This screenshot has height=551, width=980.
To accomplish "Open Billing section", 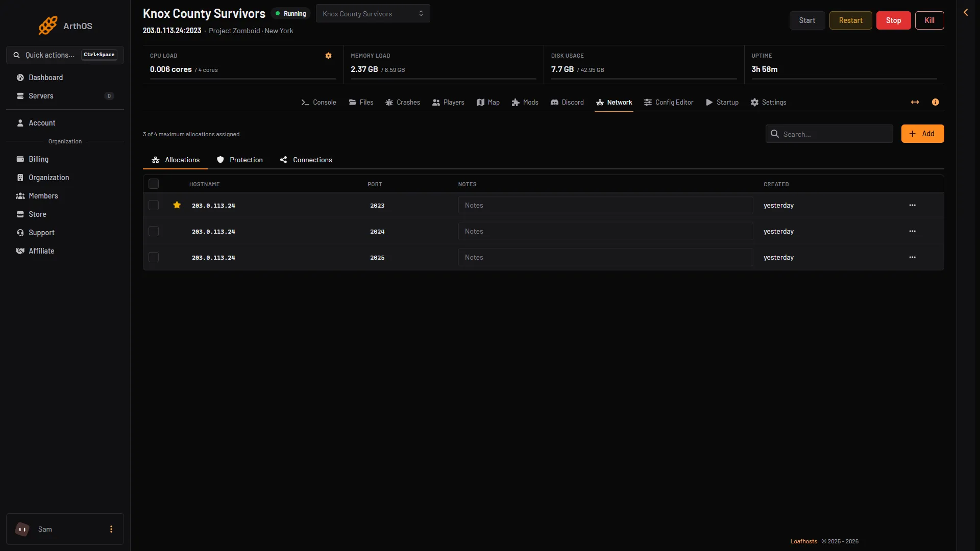I will pos(65,159).
